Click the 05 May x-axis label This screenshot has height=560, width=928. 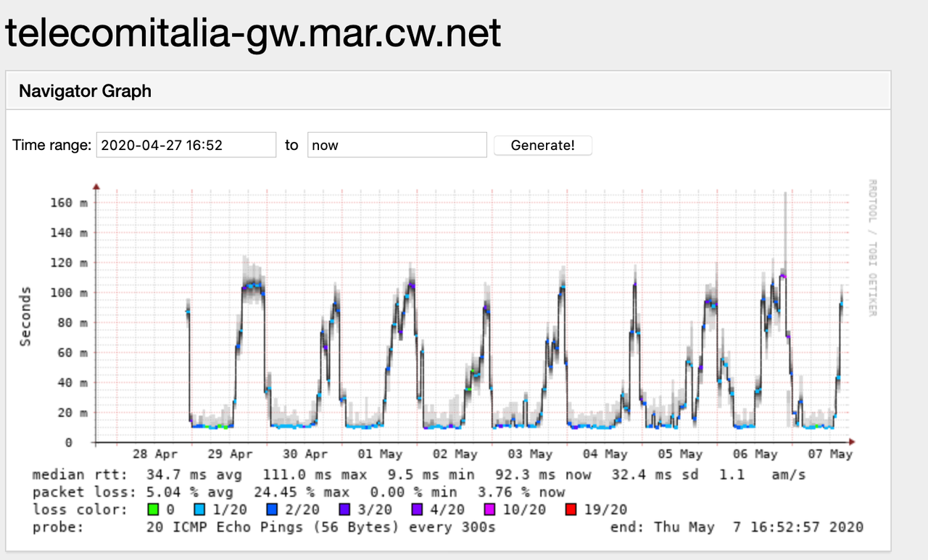coord(681,454)
